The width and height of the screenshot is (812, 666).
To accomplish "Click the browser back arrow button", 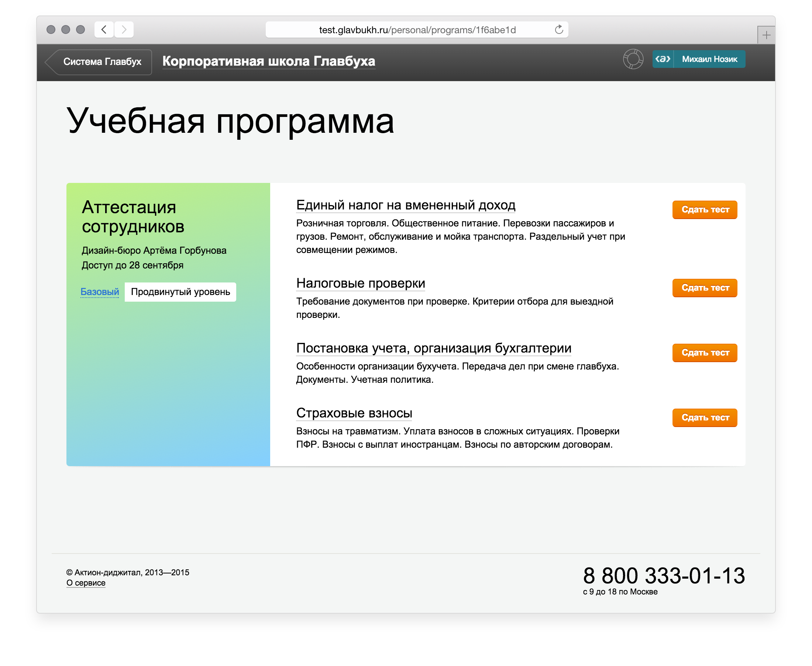I will (x=104, y=30).
